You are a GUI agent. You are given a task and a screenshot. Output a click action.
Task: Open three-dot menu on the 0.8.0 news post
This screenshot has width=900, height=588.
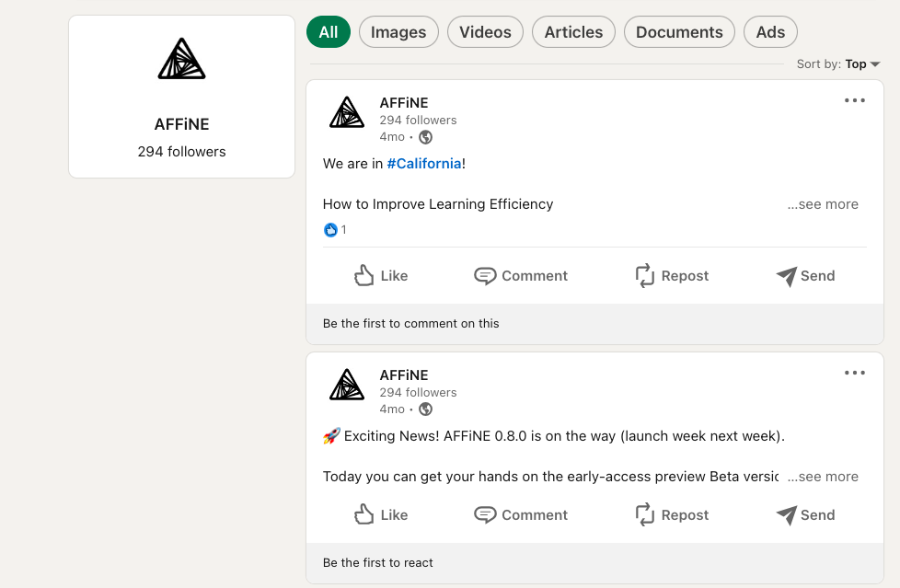(x=855, y=373)
